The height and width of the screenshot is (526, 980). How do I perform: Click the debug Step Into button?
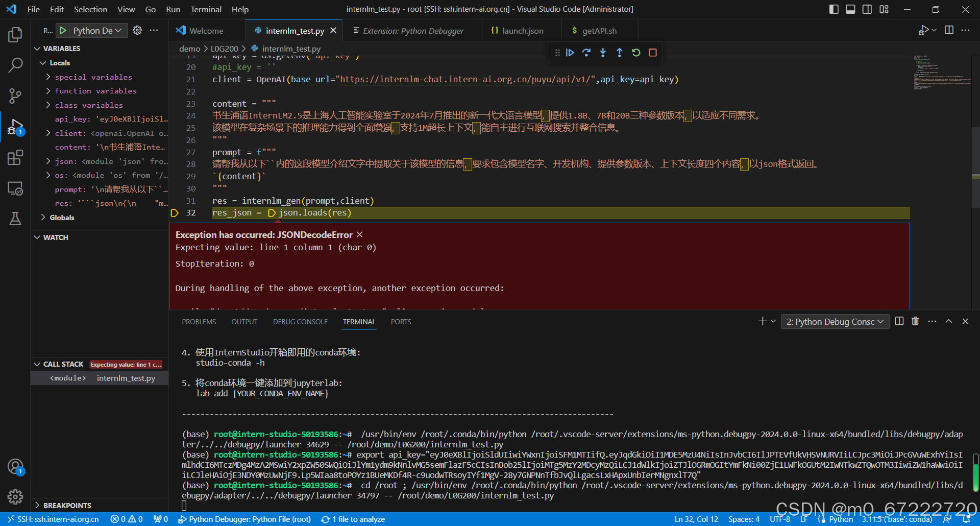pos(603,53)
